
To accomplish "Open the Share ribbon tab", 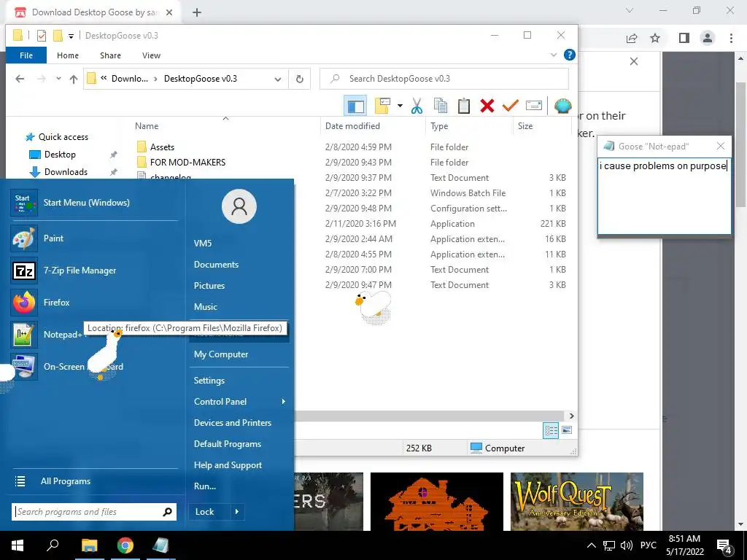I will (x=110, y=55).
